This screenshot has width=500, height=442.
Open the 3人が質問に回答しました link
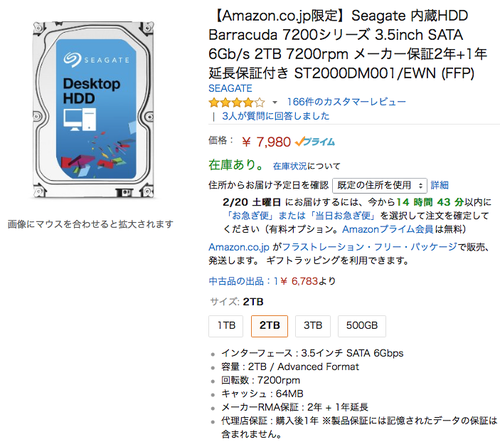(276, 116)
